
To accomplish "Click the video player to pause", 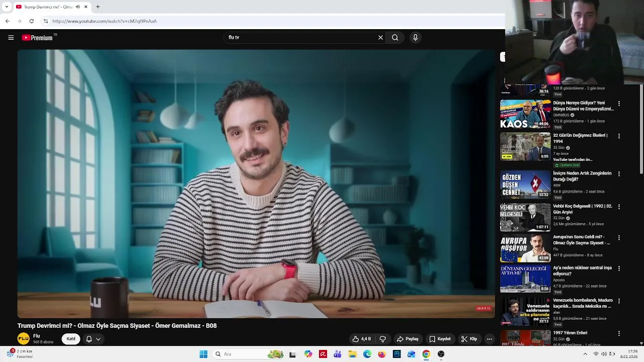I will click(x=256, y=184).
